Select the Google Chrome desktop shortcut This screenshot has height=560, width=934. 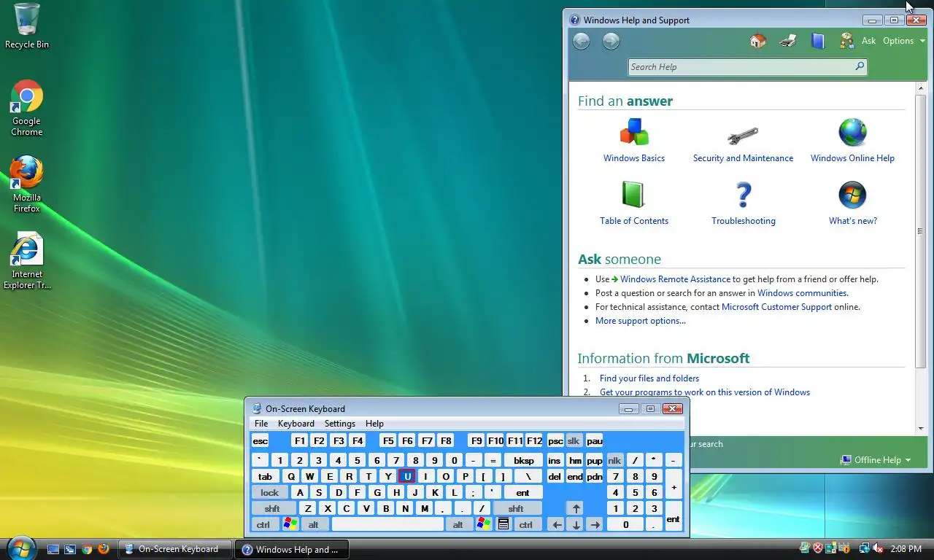pos(27,108)
